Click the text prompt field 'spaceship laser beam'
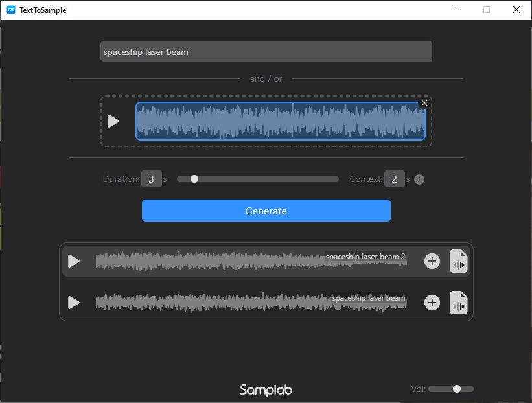 266,52
